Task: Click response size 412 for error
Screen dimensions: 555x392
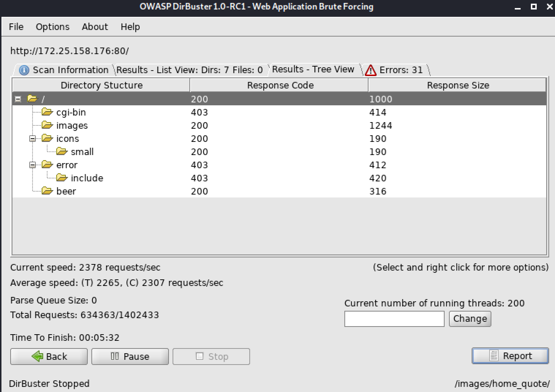Action: pos(378,165)
